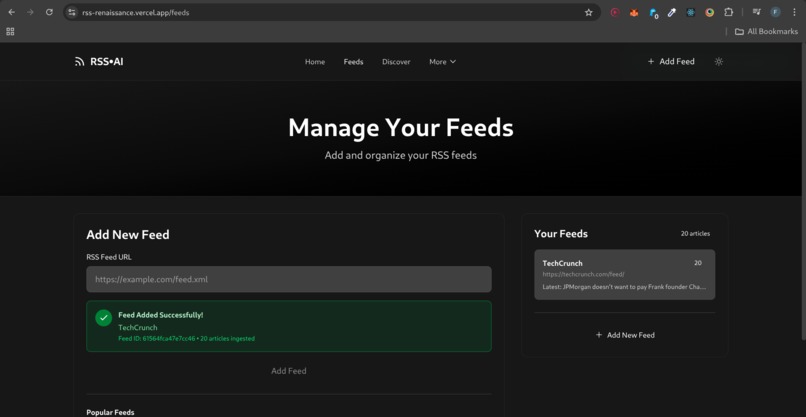Open the Discover page

click(x=396, y=62)
